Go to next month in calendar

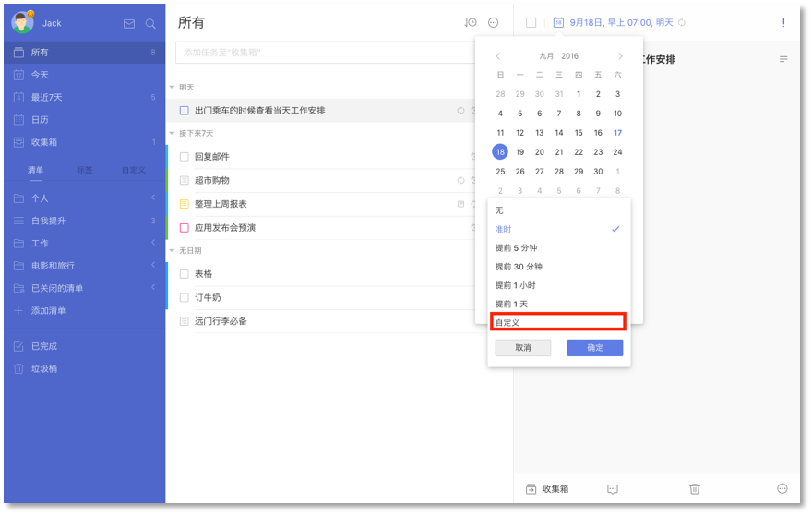point(620,56)
